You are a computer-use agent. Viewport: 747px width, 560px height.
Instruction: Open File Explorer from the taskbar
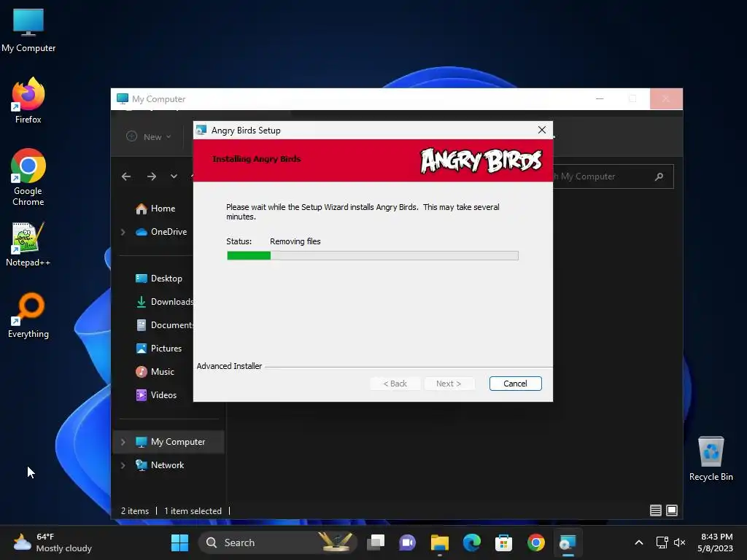click(x=440, y=542)
